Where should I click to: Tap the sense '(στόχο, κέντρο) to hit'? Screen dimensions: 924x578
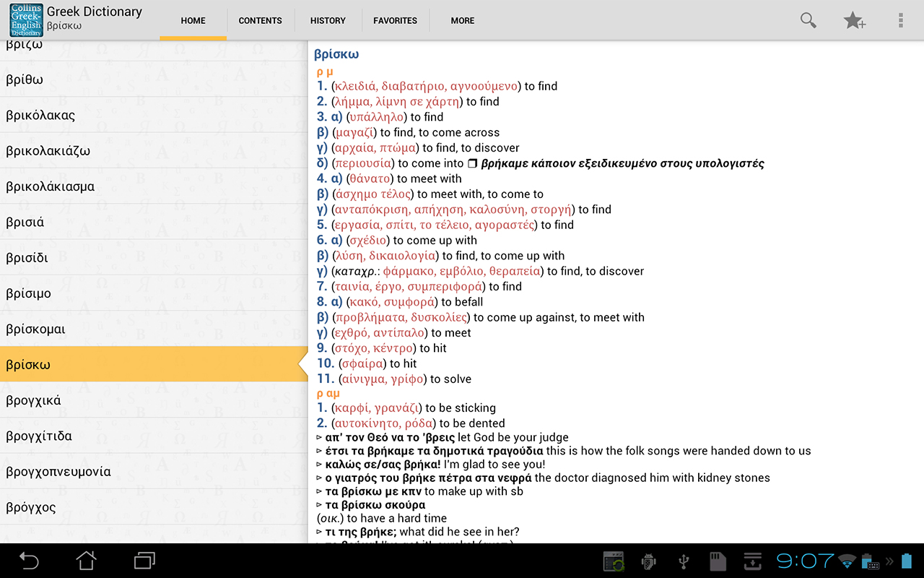(x=389, y=348)
